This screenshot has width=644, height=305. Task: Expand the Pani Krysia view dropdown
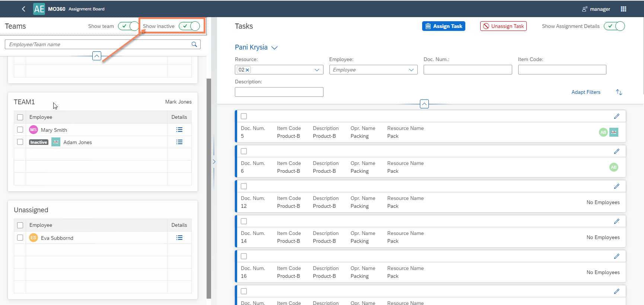click(x=274, y=48)
